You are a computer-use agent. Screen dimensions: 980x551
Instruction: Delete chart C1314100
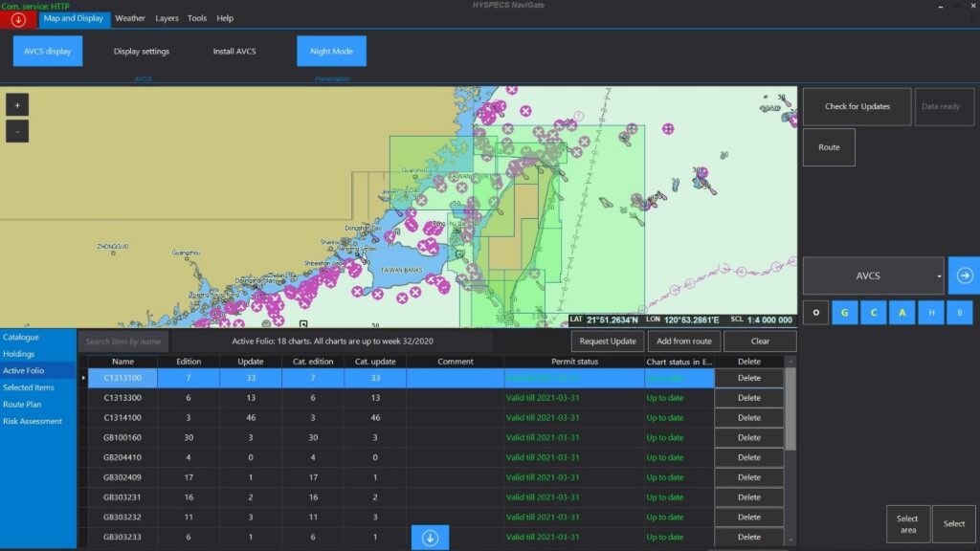(x=748, y=418)
